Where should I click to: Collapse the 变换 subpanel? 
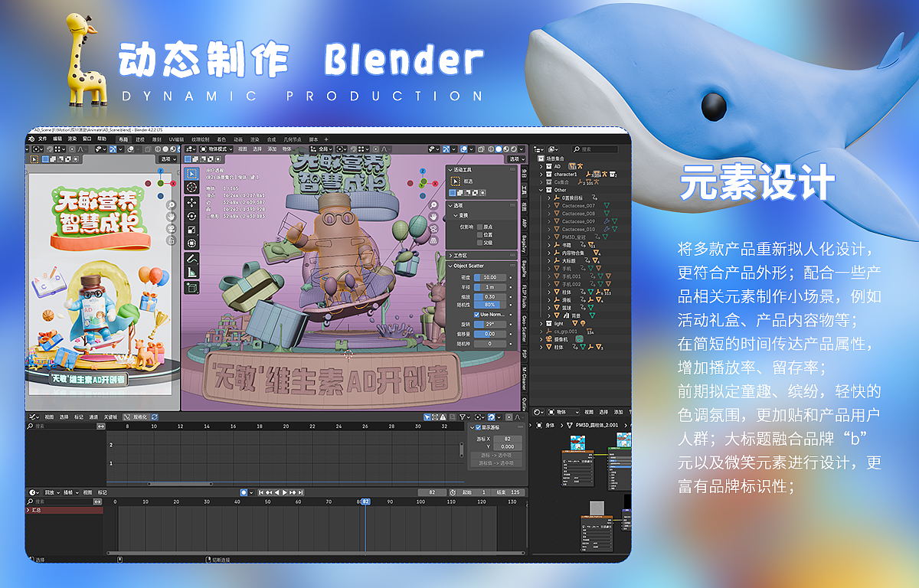pyautogui.click(x=455, y=215)
